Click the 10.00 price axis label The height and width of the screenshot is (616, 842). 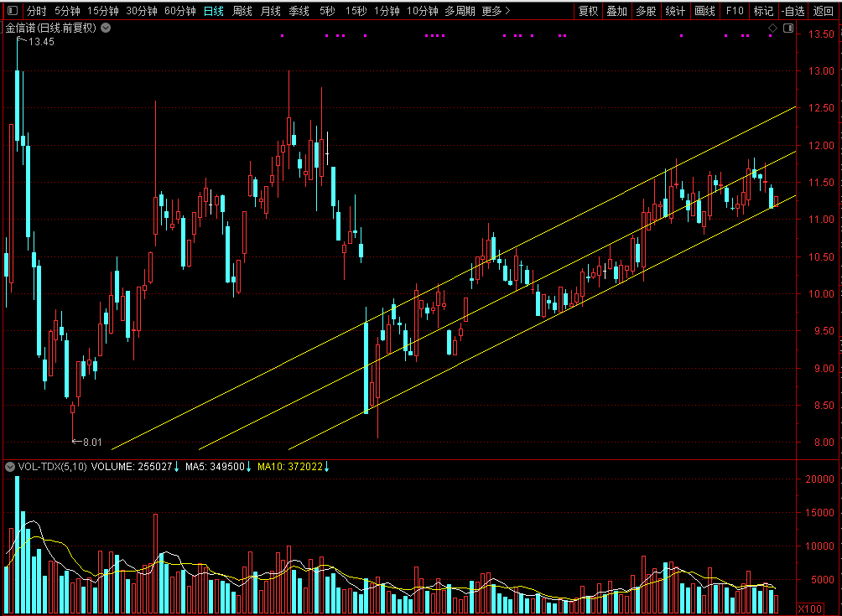tap(821, 294)
